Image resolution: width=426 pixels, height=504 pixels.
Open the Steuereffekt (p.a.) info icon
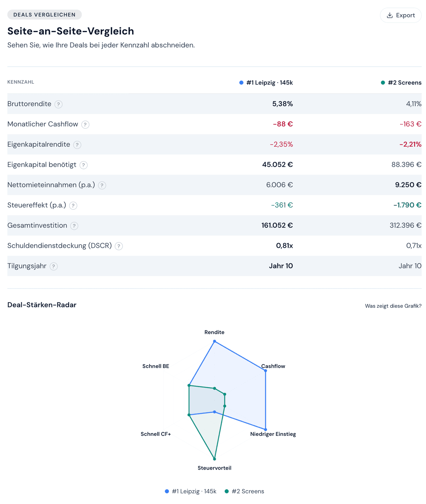click(x=73, y=206)
